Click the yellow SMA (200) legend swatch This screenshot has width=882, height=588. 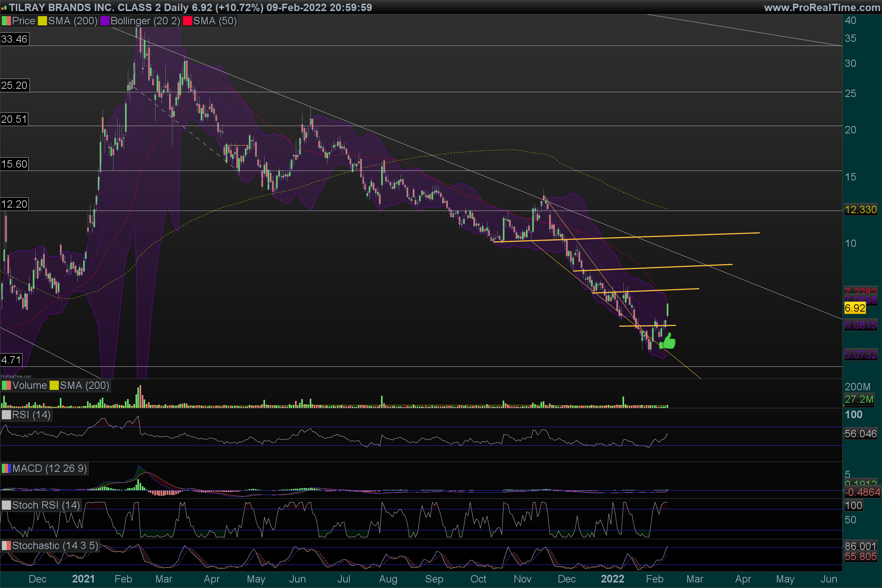coord(42,21)
